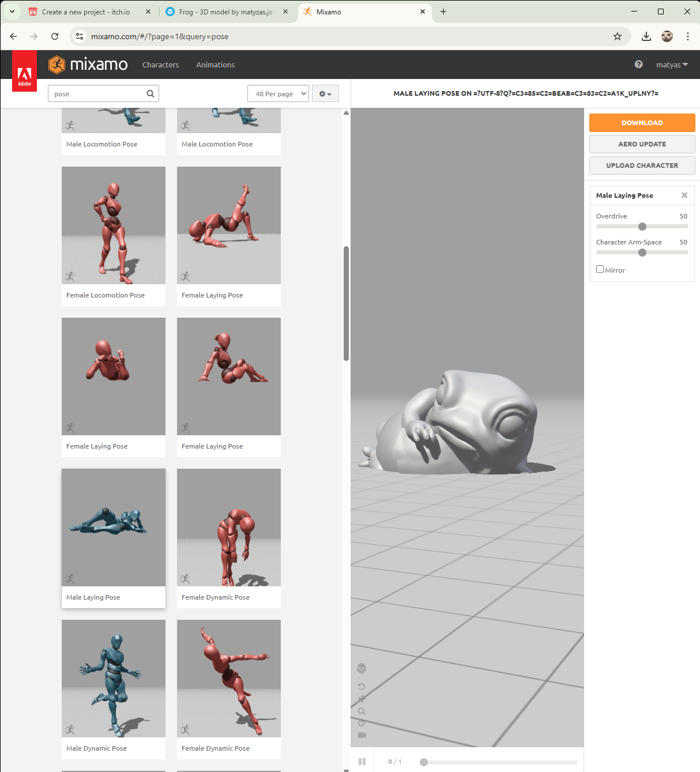This screenshot has height=772, width=700.
Task: Close the Frog 3D model tab
Action: 285,12
